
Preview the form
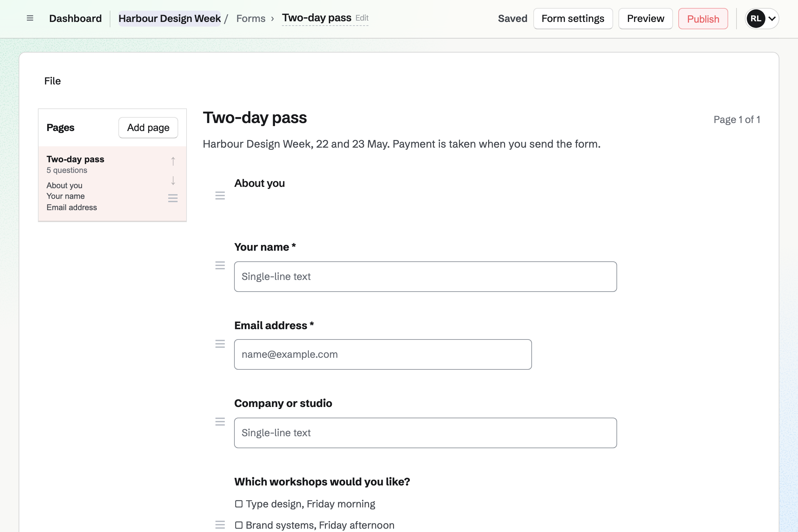(x=645, y=19)
